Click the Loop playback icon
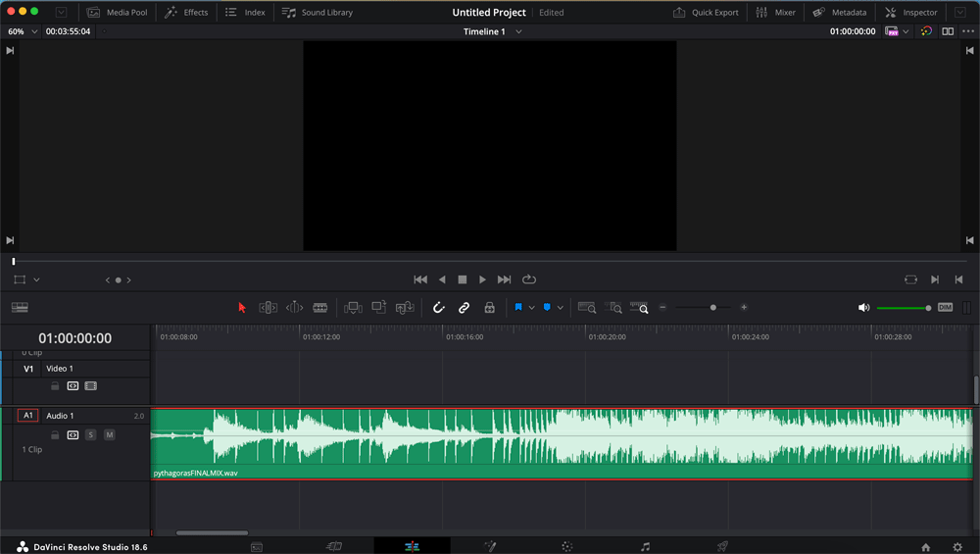The image size is (980, 554). click(529, 279)
